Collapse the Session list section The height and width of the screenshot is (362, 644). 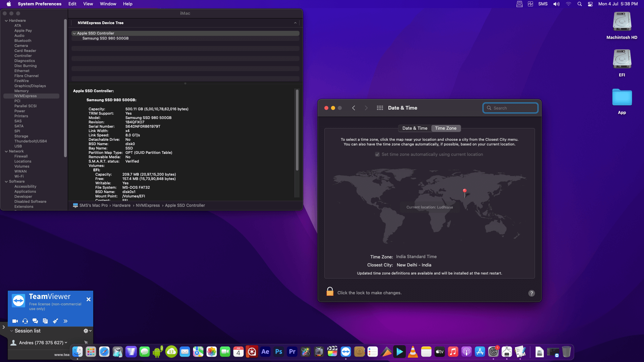(x=12, y=331)
